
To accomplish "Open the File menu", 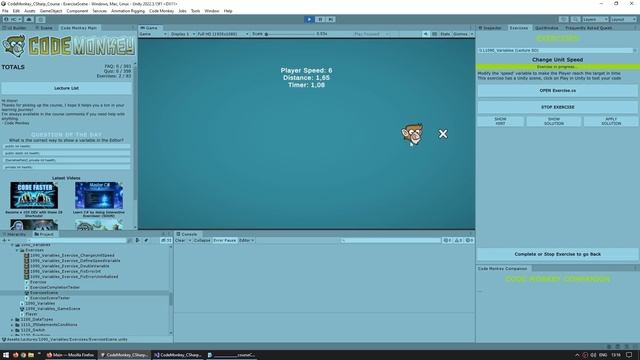I will pos(5,11).
